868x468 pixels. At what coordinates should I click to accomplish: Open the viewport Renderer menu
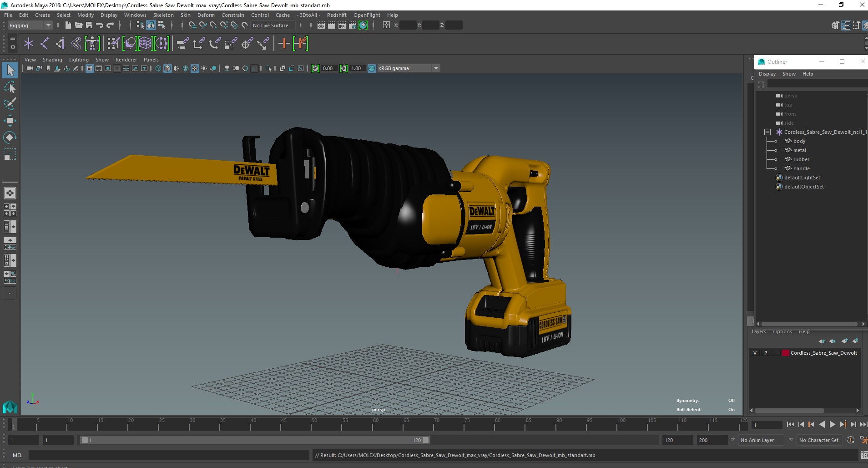click(x=126, y=60)
